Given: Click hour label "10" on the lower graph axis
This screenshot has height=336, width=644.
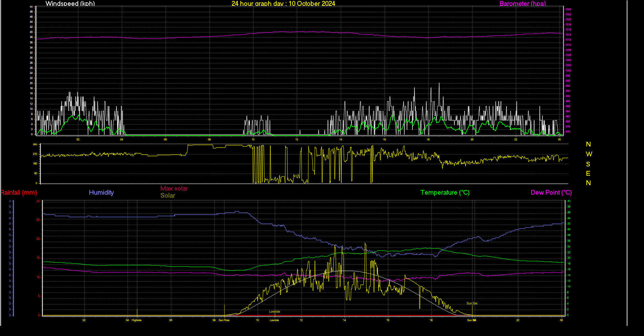Looking at the screenshot, I should 257,320.
